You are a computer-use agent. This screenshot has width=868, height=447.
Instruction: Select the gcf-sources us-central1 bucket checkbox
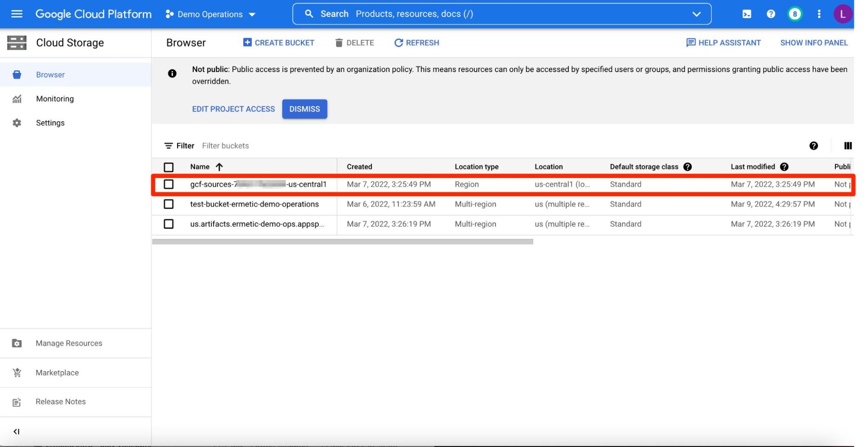click(x=168, y=184)
